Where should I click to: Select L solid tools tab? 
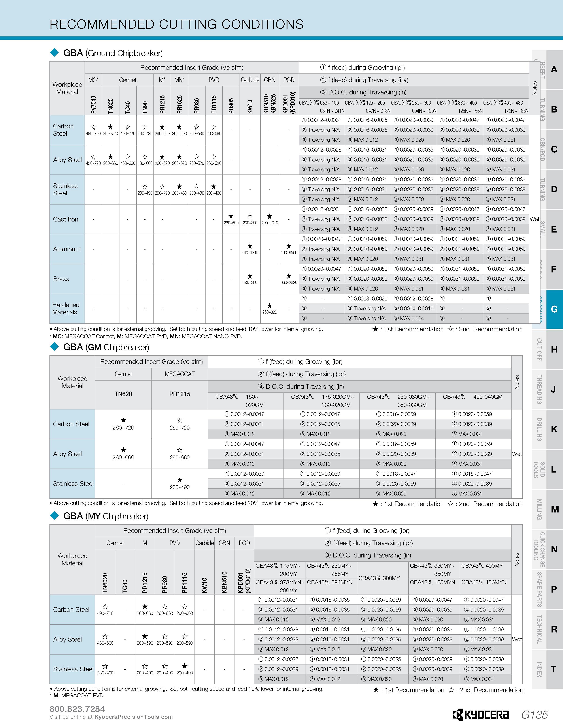pyautogui.click(x=547, y=469)
